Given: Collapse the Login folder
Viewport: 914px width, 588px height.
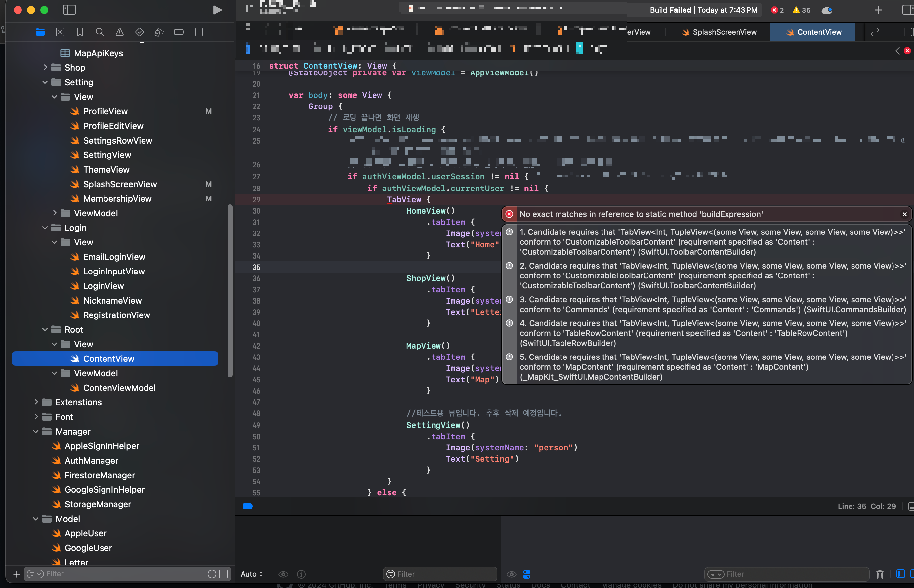Looking at the screenshot, I should (45, 228).
